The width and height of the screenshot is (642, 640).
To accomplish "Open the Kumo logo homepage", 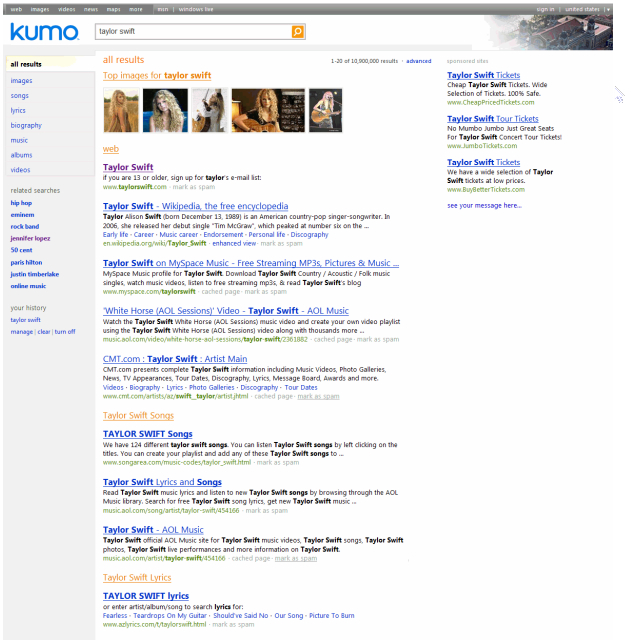I will [x=44, y=32].
